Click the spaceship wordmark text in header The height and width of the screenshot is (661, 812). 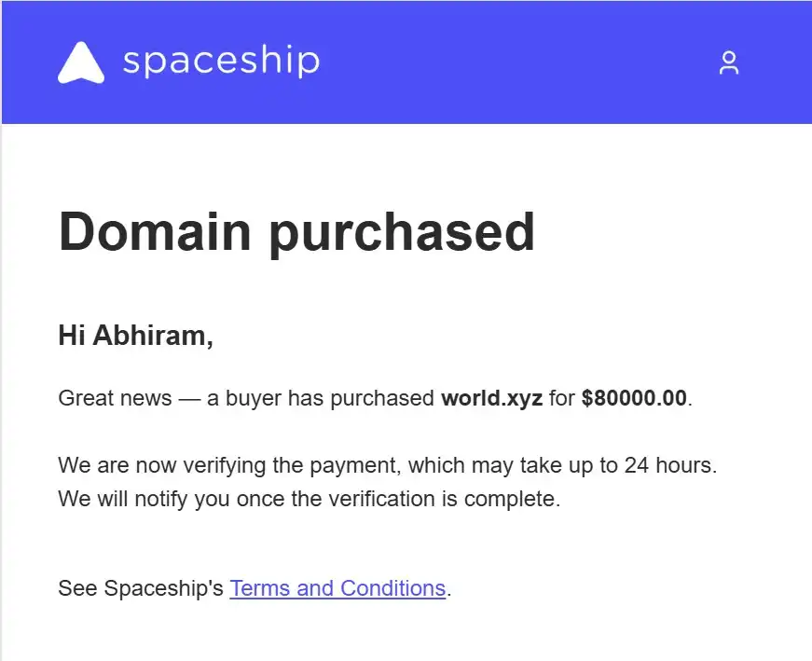tap(221, 62)
